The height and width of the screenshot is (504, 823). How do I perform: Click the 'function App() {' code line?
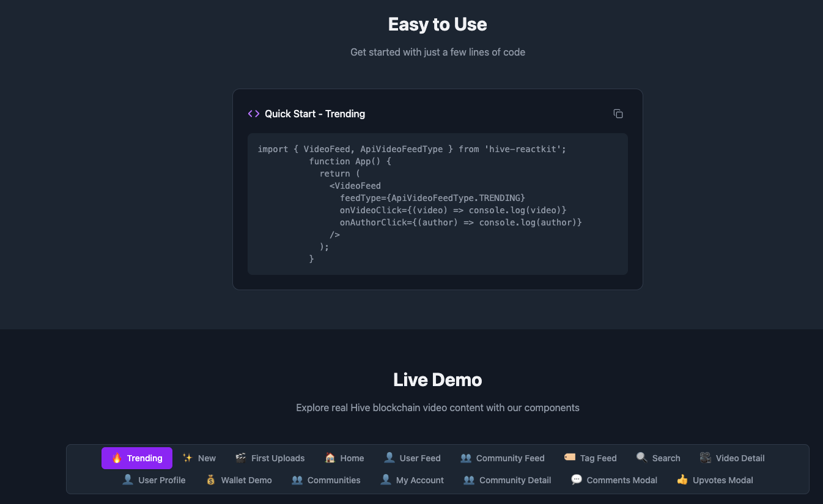point(350,161)
